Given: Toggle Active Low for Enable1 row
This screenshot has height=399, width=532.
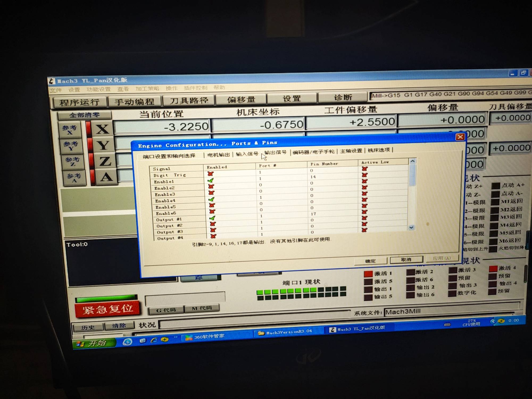Looking at the screenshot, I should (365, 175).
